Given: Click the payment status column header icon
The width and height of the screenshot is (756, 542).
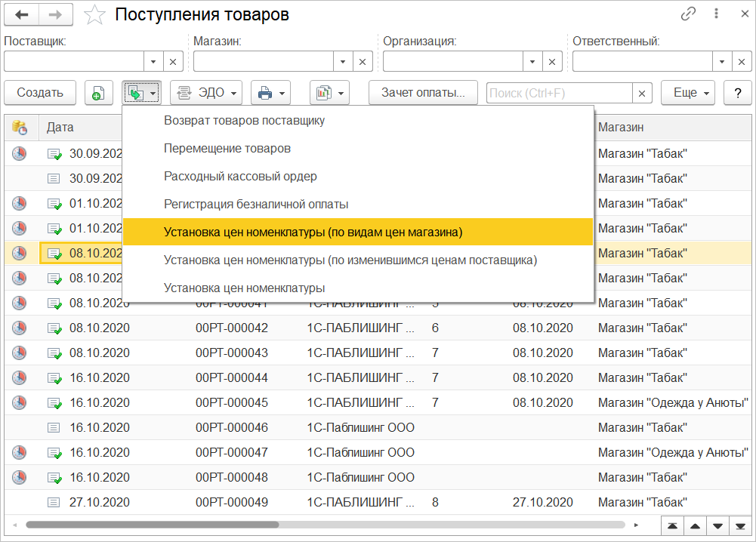Looking at the screenshot, I should coord(20,128).
